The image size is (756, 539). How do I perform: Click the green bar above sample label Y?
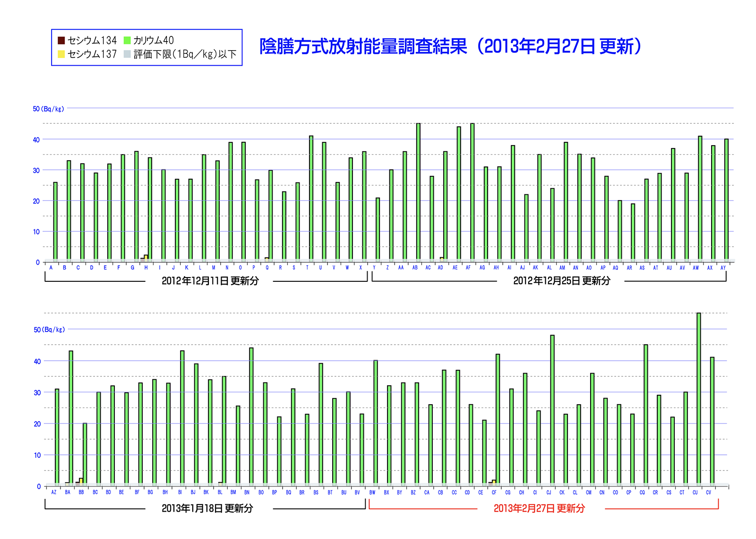tap(378, 229)
